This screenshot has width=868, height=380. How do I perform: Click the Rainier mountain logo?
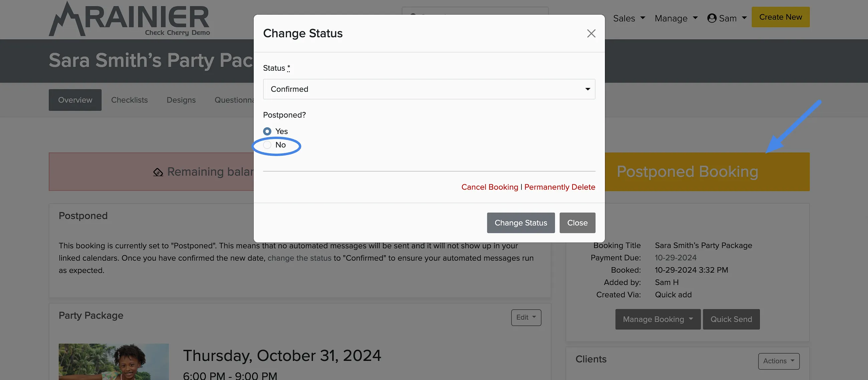130,19
